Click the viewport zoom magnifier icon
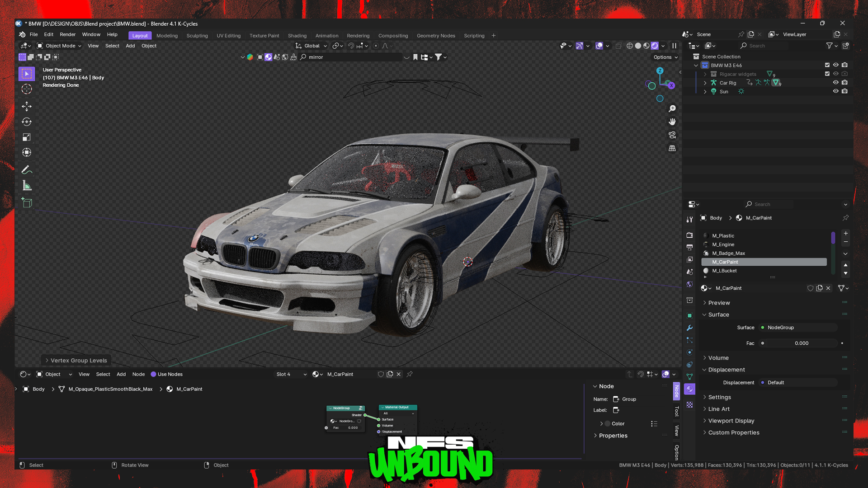Screen dimensions: 868x488 point(672,108)
